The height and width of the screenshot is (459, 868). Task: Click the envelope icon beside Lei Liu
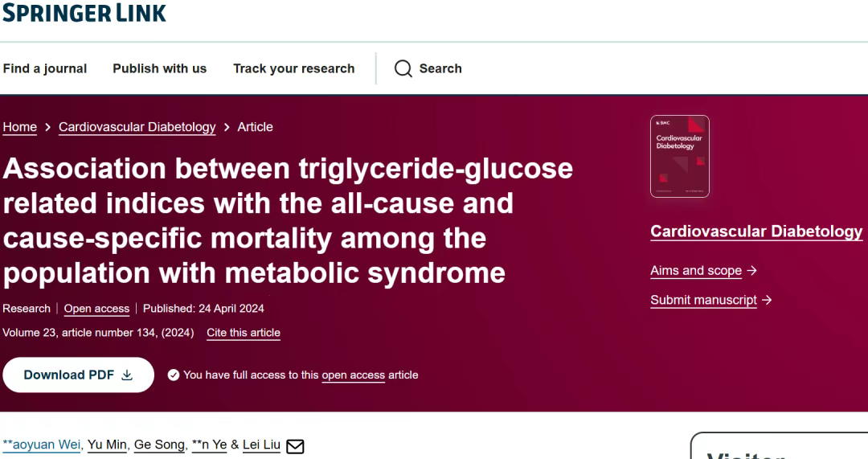(x=295, y=446)
